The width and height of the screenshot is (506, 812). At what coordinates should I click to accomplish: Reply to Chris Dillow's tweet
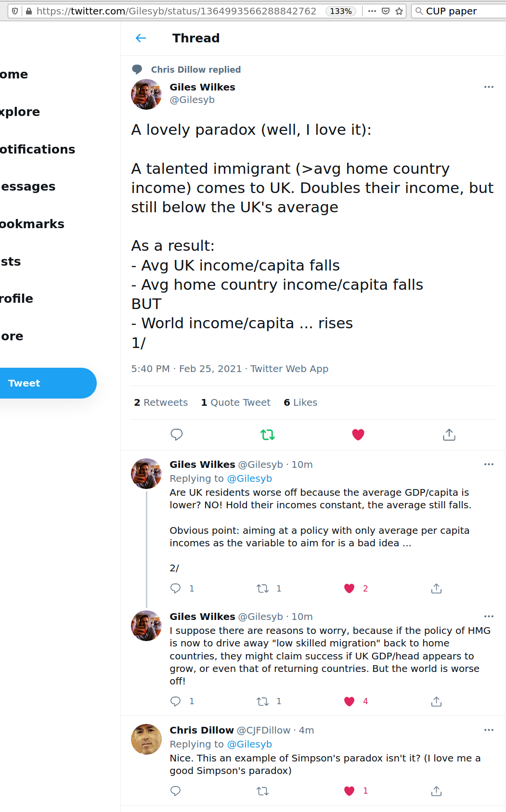176,791
